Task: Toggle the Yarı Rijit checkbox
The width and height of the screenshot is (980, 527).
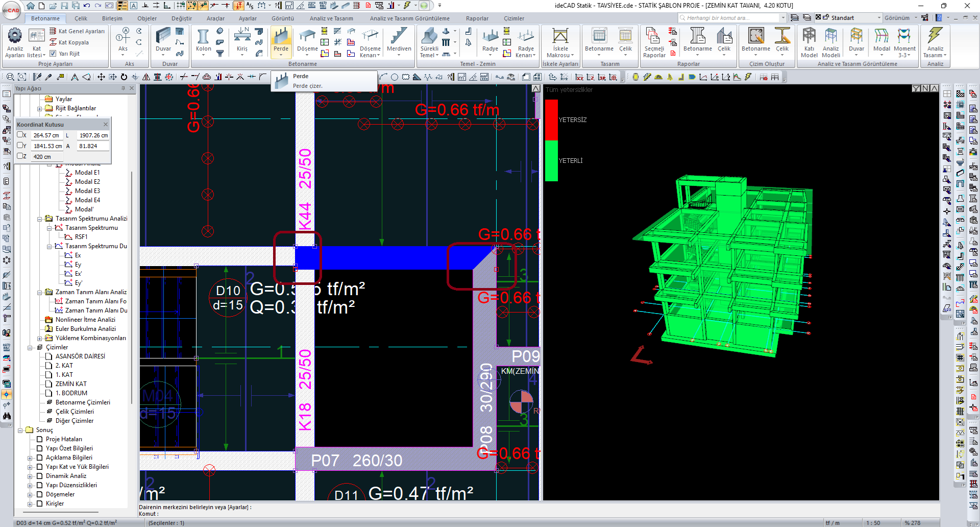Action: (x=53, y=53)
